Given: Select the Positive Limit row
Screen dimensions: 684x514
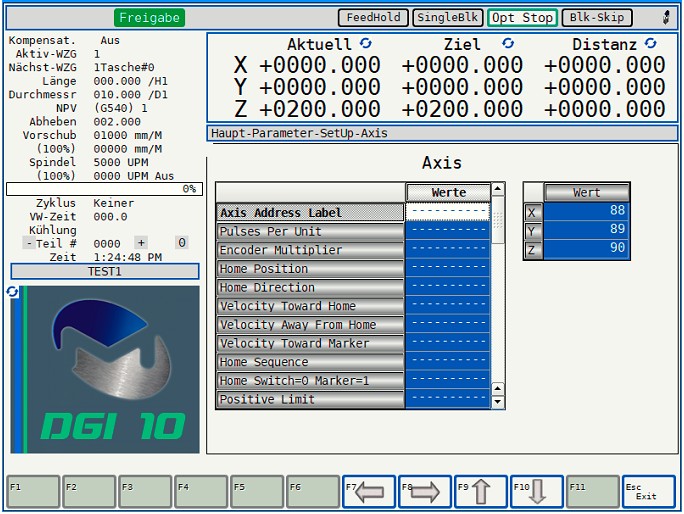Looking at the screenshot, I should (310, 399).
